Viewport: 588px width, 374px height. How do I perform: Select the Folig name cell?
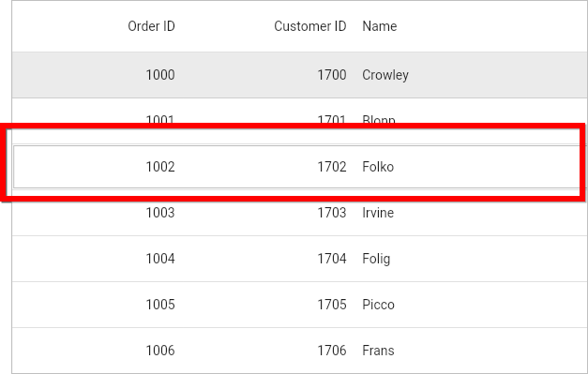pyautogui.click(x=376, y=259)
